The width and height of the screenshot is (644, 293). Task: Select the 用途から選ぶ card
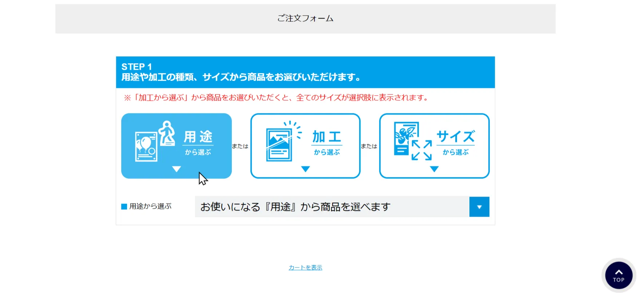176,146
